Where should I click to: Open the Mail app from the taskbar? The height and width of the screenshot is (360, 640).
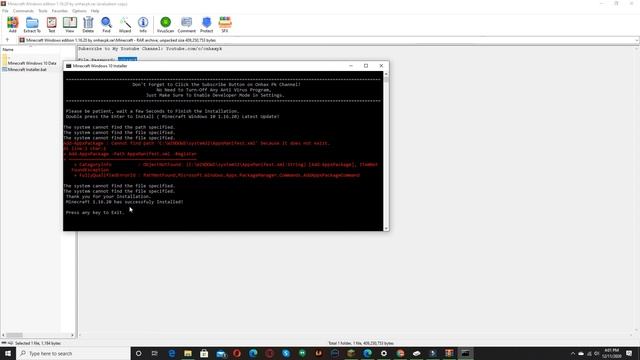[221, 353]
